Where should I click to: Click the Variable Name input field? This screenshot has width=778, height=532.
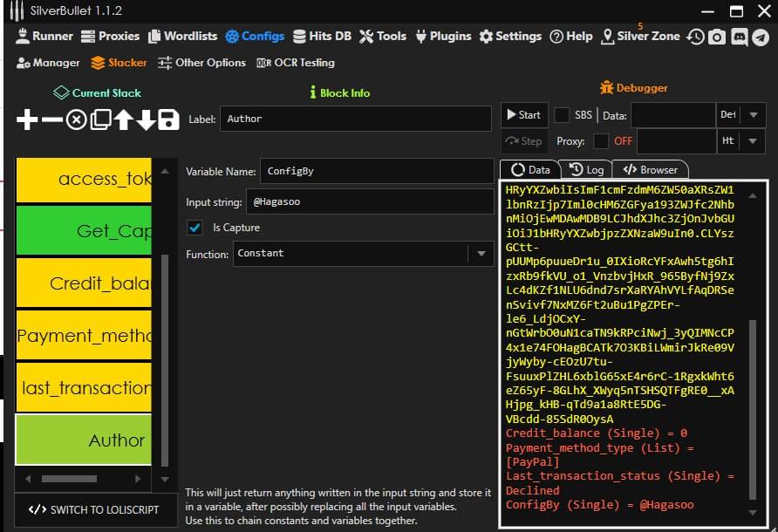tap(377, 172)
